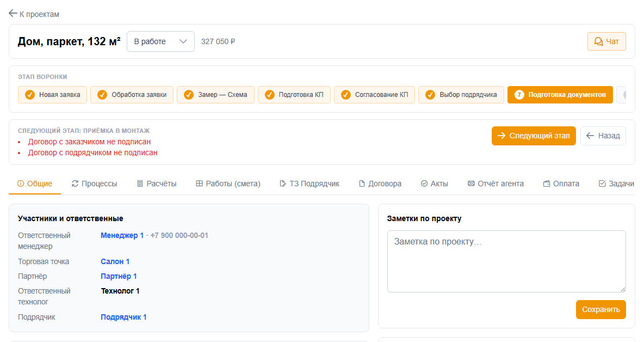
Task: Switch to Работы (смета) tab
Action: pos(228,184)
